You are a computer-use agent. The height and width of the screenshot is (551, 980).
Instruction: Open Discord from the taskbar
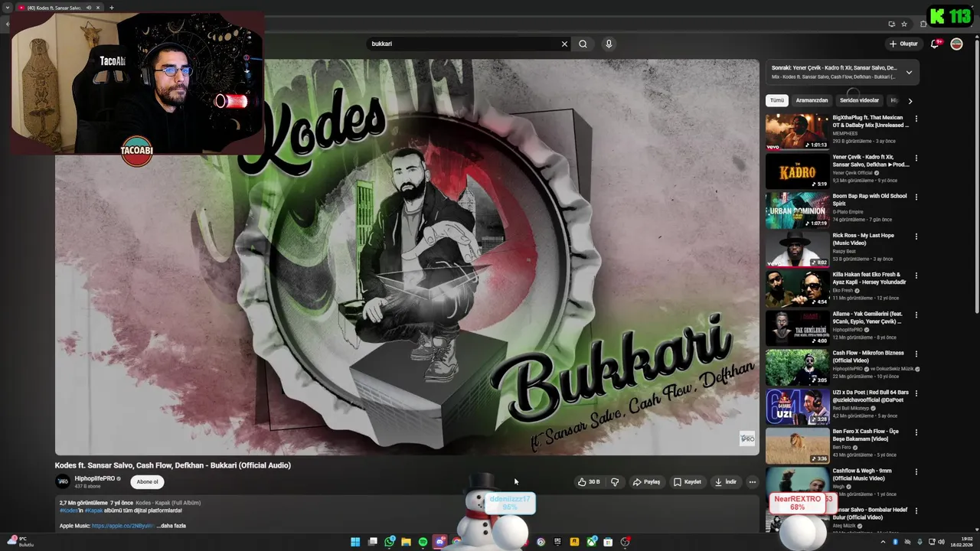[439, 542]
